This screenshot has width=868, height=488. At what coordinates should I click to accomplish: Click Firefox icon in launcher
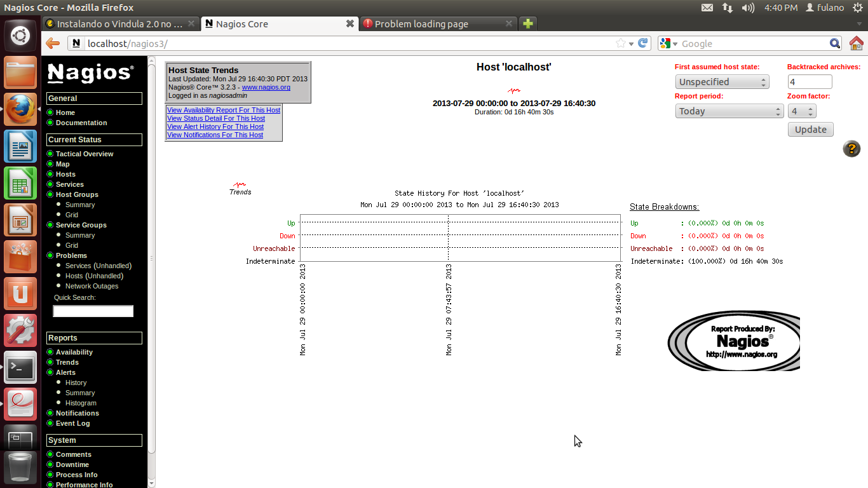coord(20,109)
